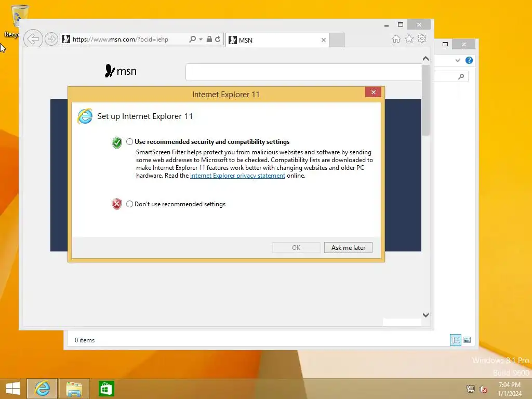Refresh the page with the reload icon

[218, 39]
